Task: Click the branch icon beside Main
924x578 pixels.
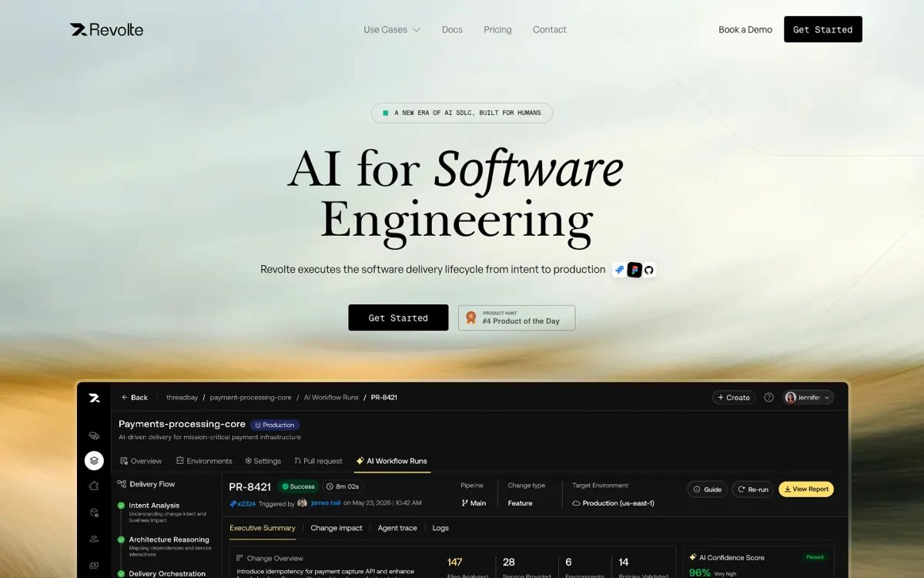Action: (x=464, y=503)
